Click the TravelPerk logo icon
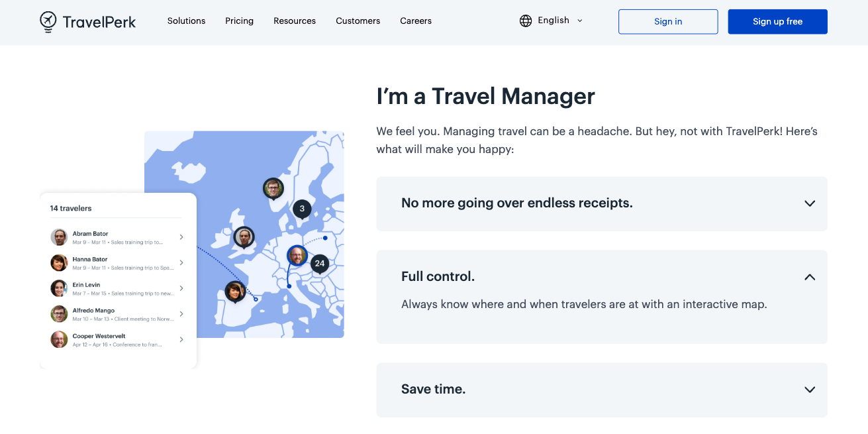The image size is (868, 434). (x=48, y=21)
